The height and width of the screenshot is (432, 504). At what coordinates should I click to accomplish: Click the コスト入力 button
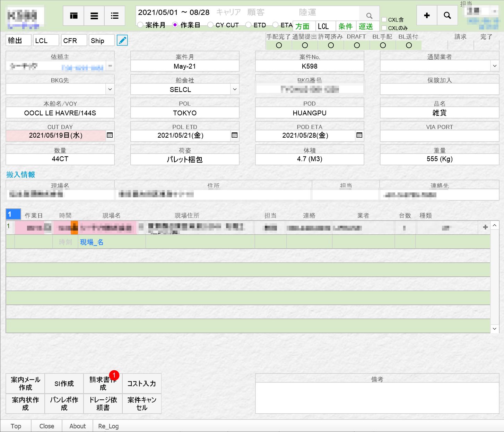coord(141,383)
